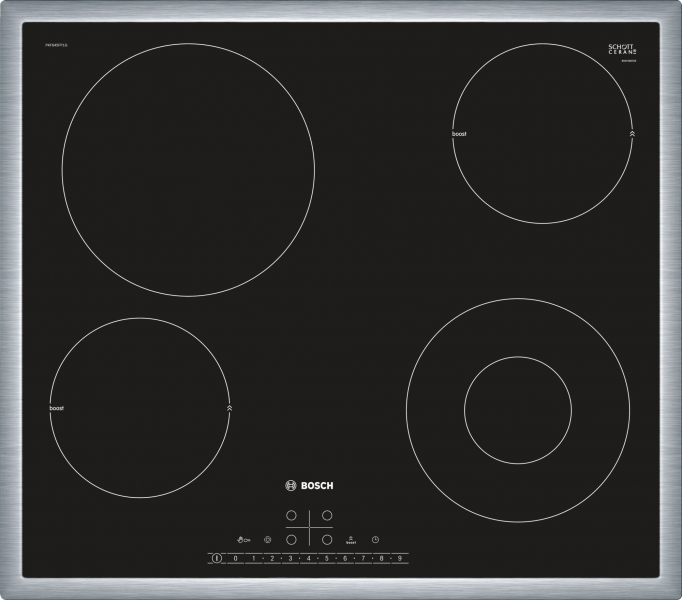This screenshot has height=600, width=682.
Task: Select the bottom-right hotplate selector circle
Action: click(x=327, y=540)
